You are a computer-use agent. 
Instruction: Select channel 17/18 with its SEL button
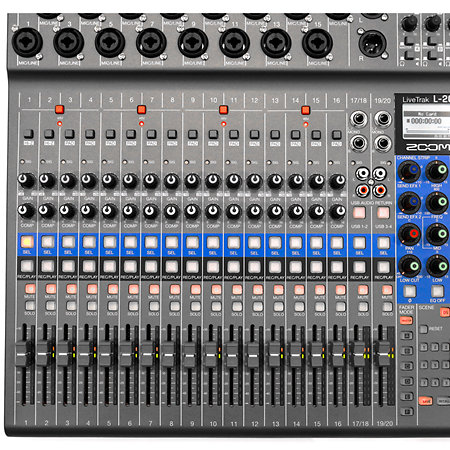click(x=359, y=243)
